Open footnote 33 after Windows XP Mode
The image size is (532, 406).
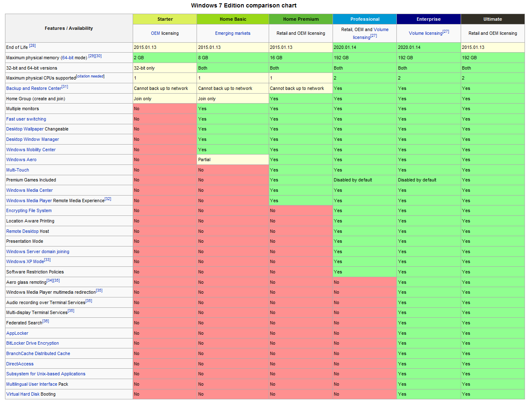click(47, 260)
